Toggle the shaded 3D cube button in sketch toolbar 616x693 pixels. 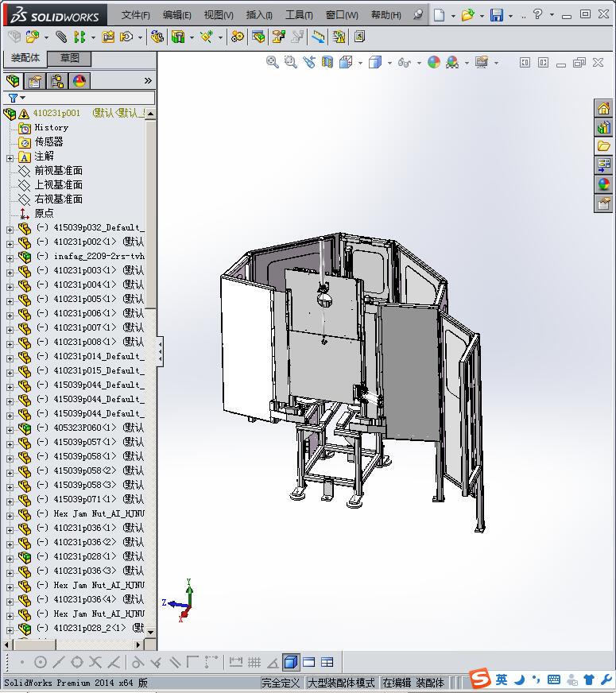point(290,662)
